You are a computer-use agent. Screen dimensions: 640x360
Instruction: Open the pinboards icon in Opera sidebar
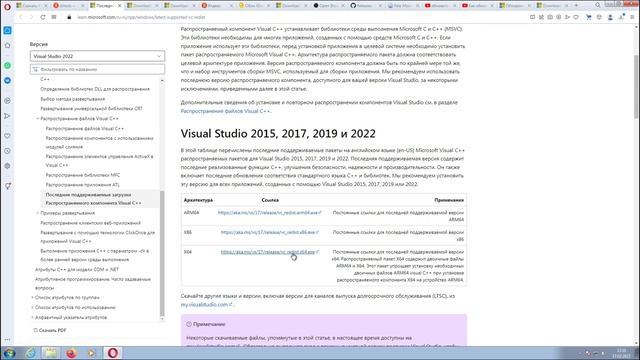7,186
